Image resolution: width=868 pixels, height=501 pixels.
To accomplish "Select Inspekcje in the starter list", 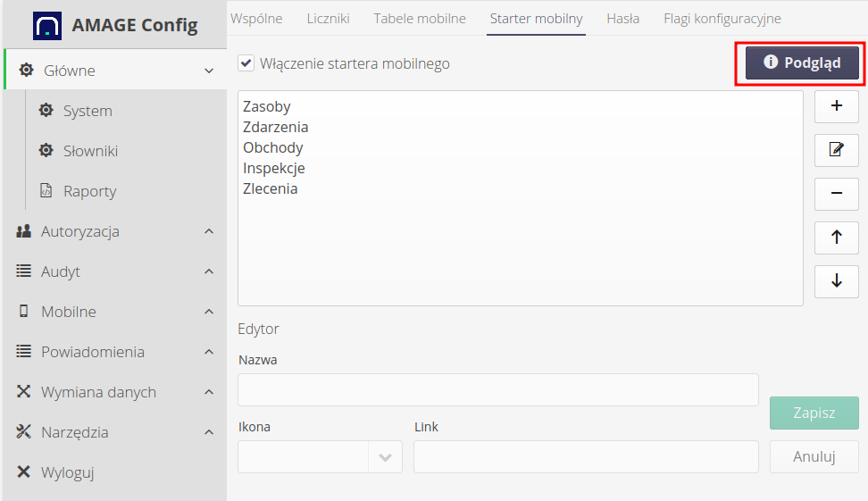I will (x=274, y=168).
